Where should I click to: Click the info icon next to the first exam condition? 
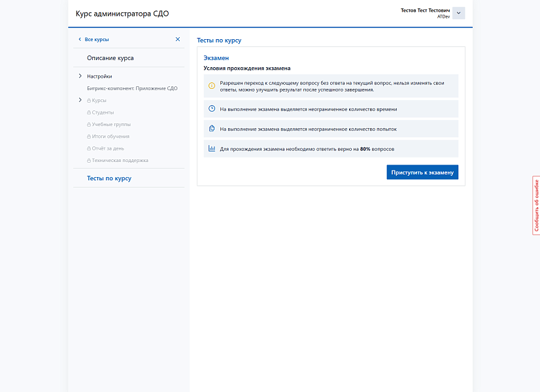click(211, 85)
